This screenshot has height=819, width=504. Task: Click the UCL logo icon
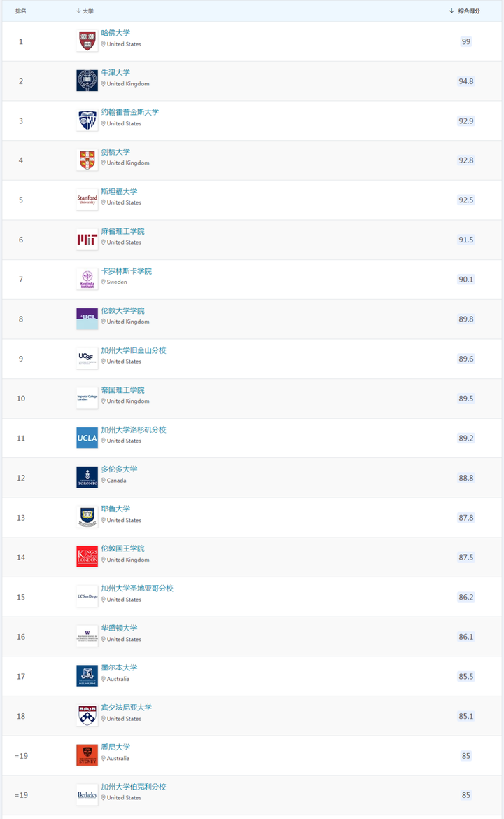point(87,319)
